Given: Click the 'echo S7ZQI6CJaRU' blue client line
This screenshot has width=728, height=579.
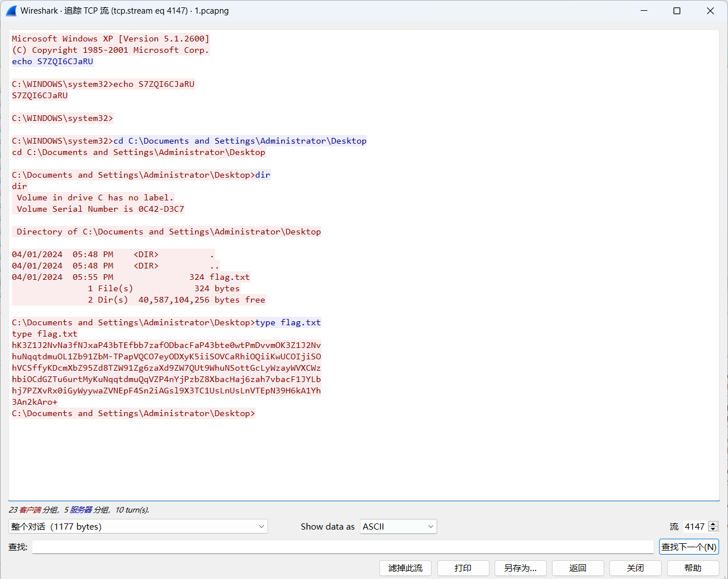Looking at the screenshot, I should pos(52,61).
